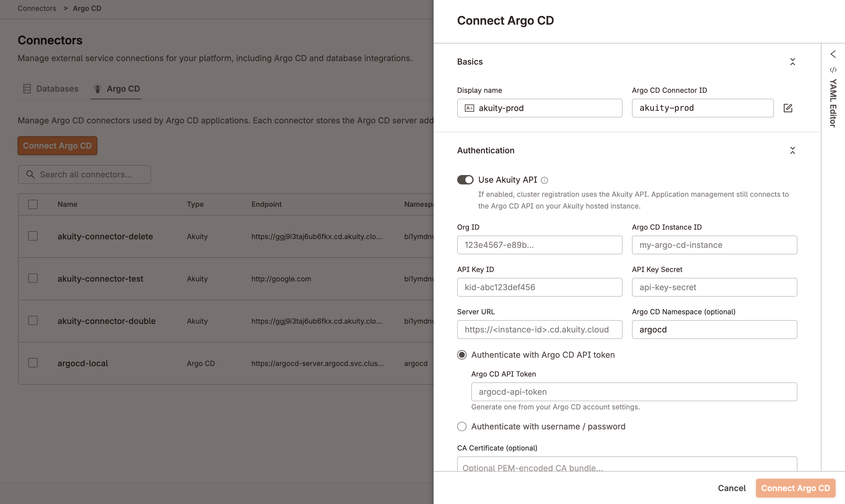Click the Use Akuity API info icon
The width and height of the screenshot is (845, 504).
pos(544,180)
